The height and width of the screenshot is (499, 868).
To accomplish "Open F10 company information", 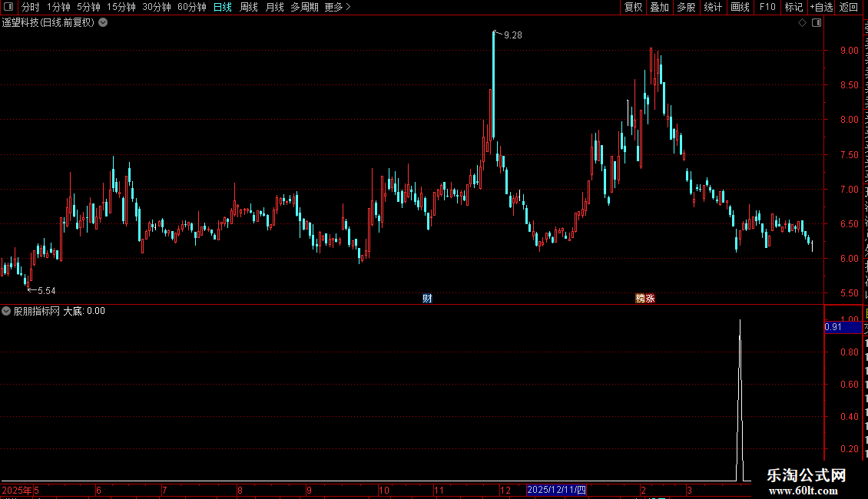I will [x=767, y=7].
